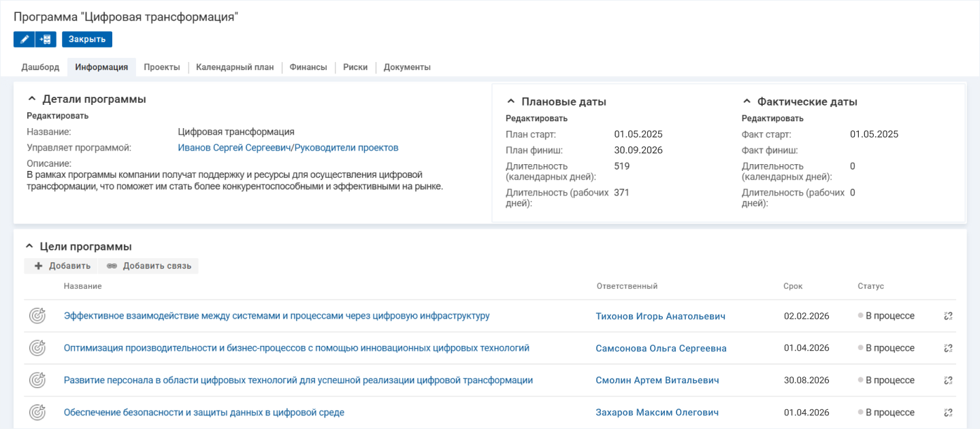
Task: Click 'Добавить' button in goals section
Action: coord(62,266)
